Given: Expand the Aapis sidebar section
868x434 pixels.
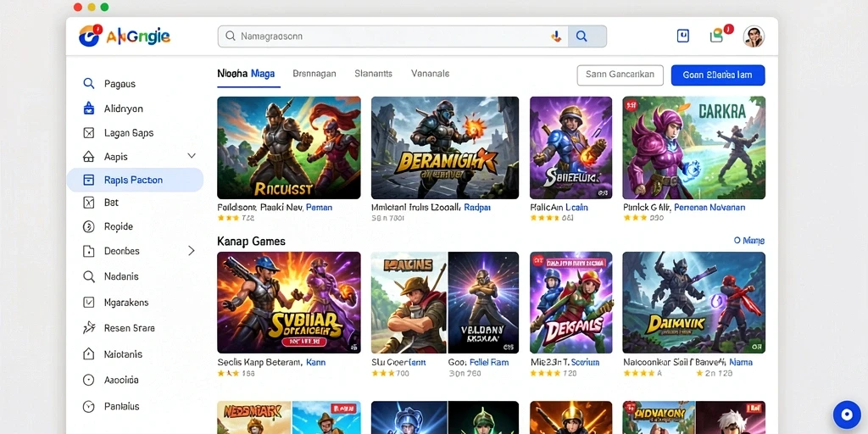Looking at the screenshot, I should pos(192,156).
